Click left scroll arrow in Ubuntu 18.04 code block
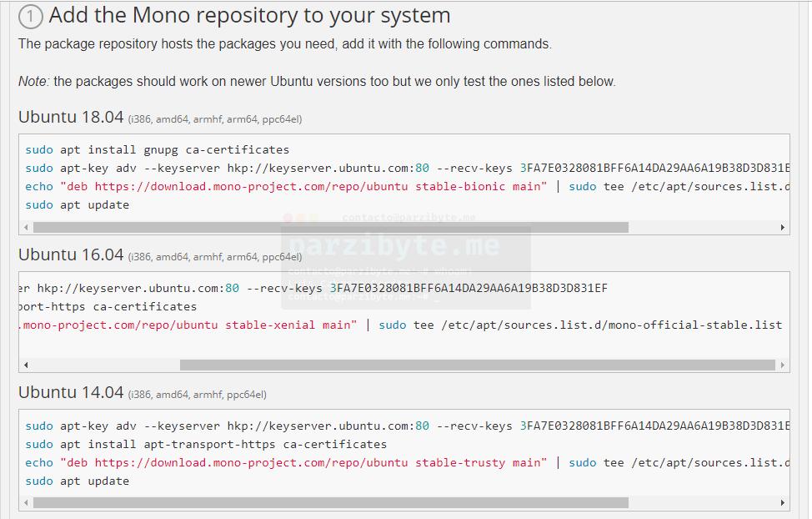 click(26, 227)
